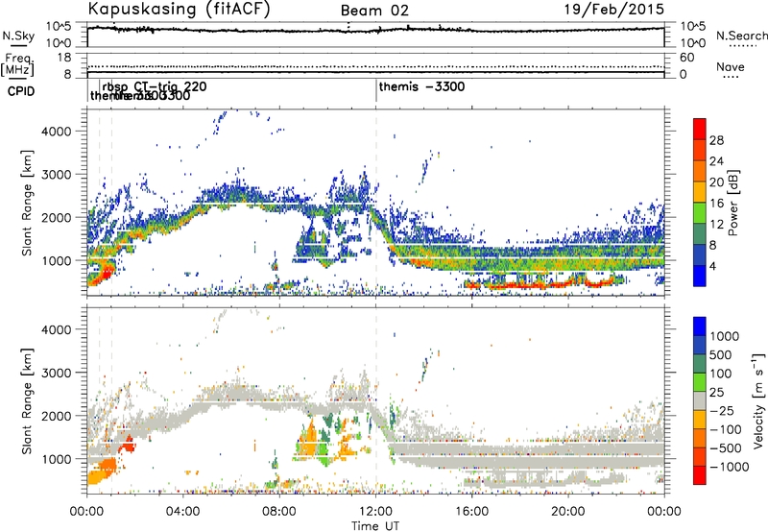Screen dimensions: 768x532
Task: Click the 4000 range tick of power panel
Action: pos(56,132)
